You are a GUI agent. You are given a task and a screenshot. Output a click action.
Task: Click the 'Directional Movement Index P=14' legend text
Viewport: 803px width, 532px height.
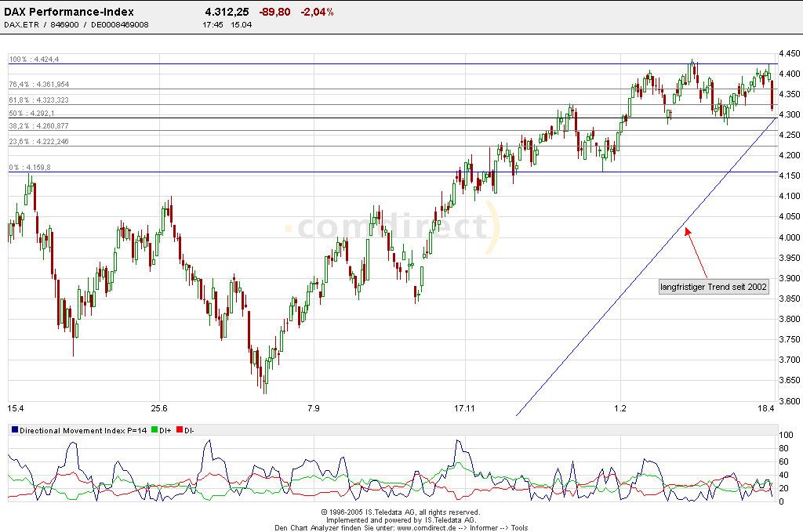click(x=83, y=431)
